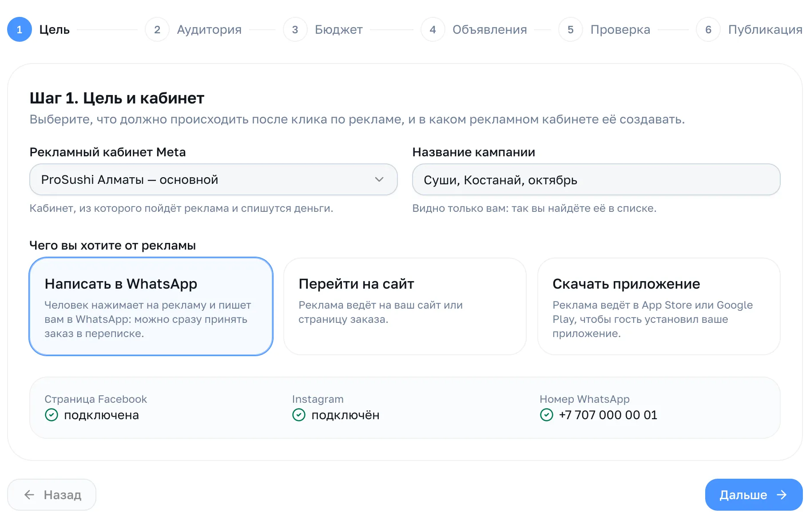
Task: Jump to step 2 Аудитория
Action: pos(194,29)
